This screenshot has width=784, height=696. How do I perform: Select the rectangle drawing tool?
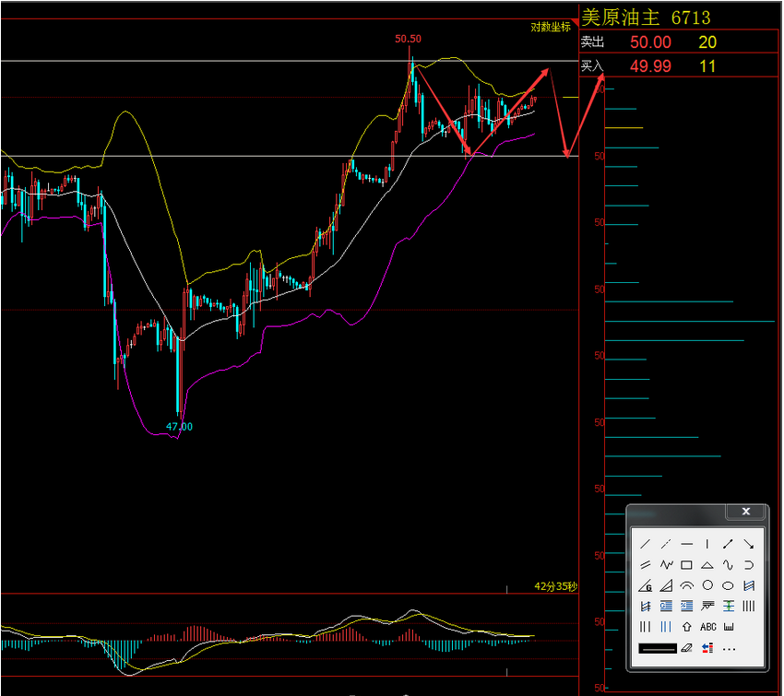pyautogui.click(x=687, y=565)
